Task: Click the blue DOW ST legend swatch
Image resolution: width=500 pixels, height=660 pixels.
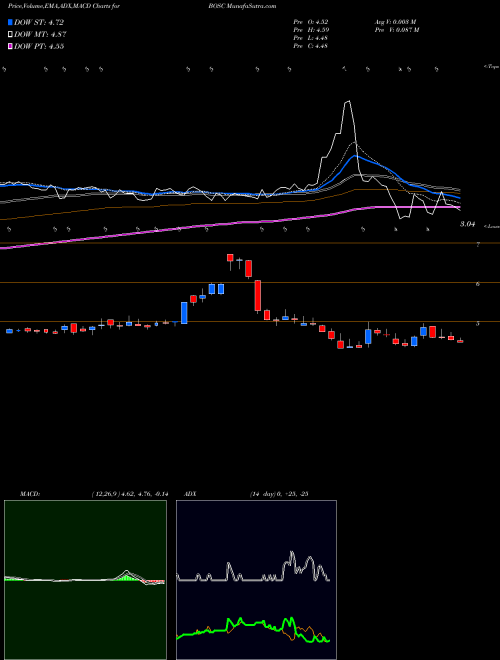Action: click(x=10, y=22)
